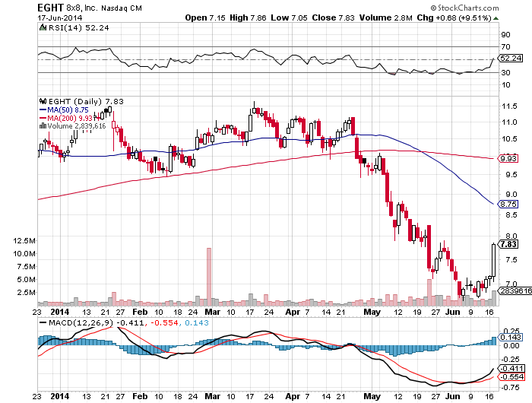532x403 pixels.
Task: Click the RSI 52.24 axis value tag
Action: coord(510,58)
